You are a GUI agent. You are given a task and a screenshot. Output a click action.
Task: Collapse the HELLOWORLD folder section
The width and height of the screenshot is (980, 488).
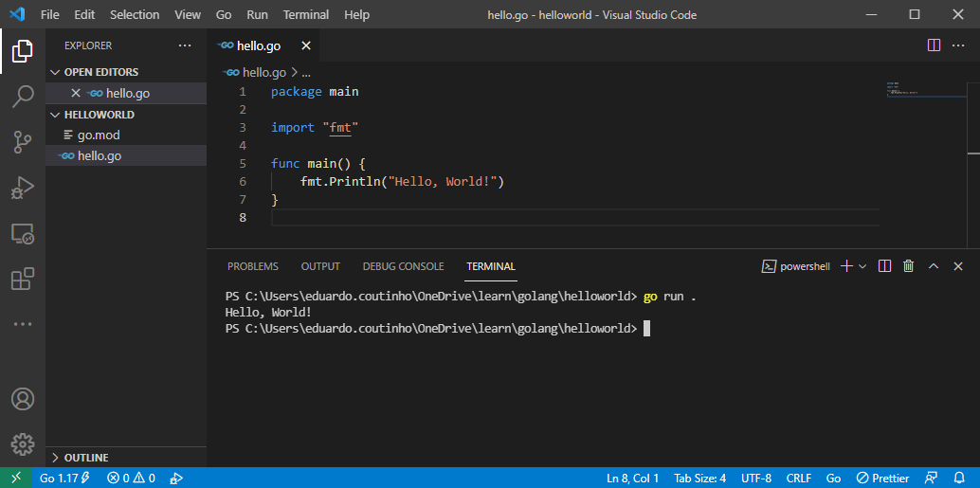point(126,115)
